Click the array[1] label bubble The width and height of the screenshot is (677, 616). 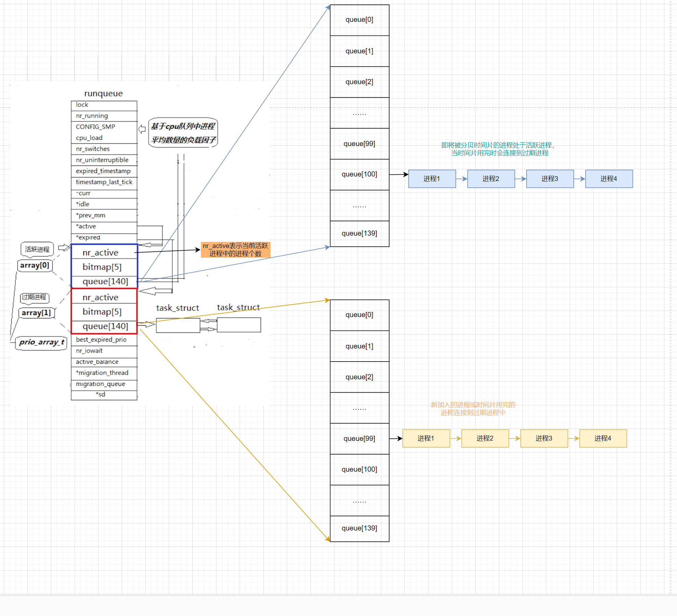pyautogui.click(x=36, y=313)
